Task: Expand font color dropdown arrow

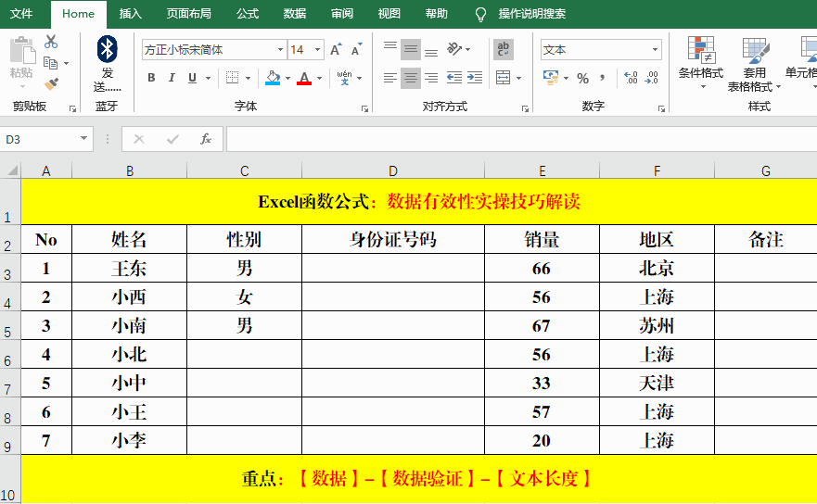Action: [x=319, y=78]
